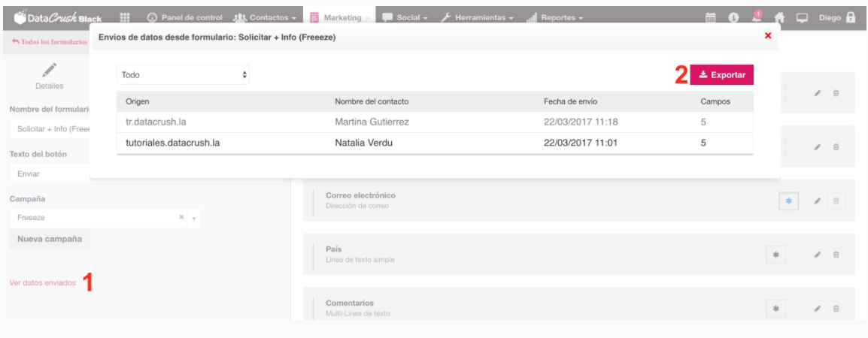Open the Todo filter dropdown

point(184,75)
